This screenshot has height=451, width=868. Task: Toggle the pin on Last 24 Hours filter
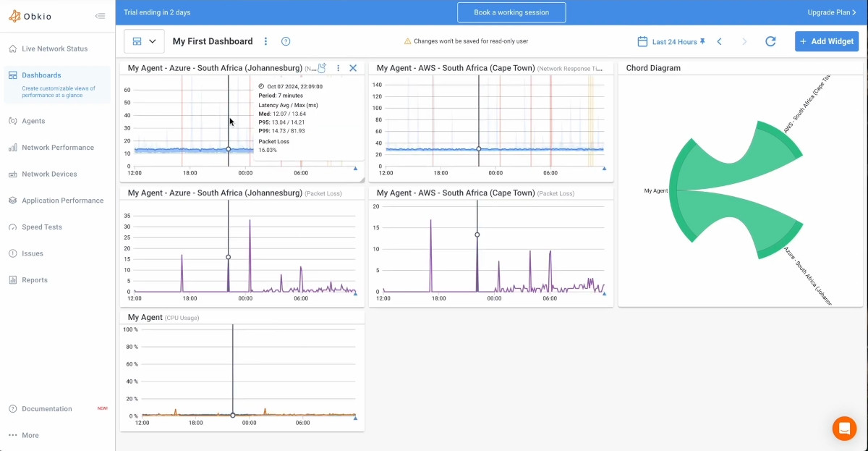coord(701,41)
